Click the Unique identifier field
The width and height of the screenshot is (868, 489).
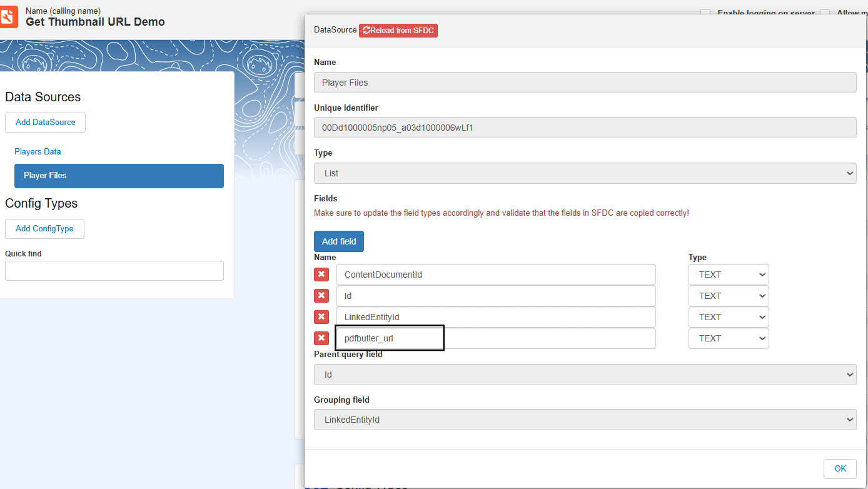tap(585, 128)
